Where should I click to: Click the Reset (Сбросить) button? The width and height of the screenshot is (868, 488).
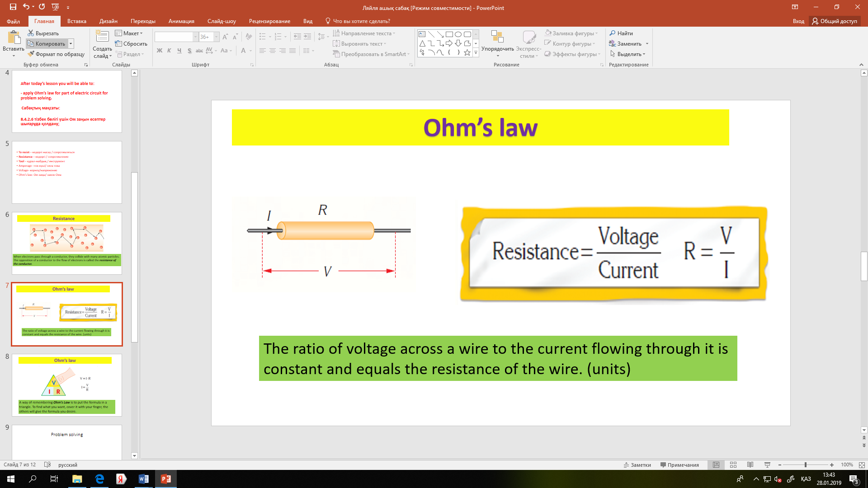[131, 44]
